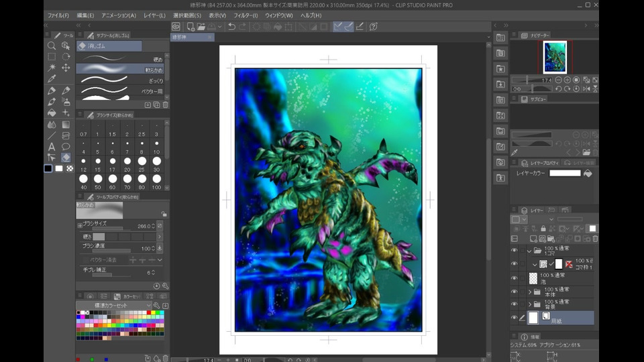The width and height of the screenshot is (644, 362).
Task: Open the vector erase options dropdown
Action: click(160, 260)
